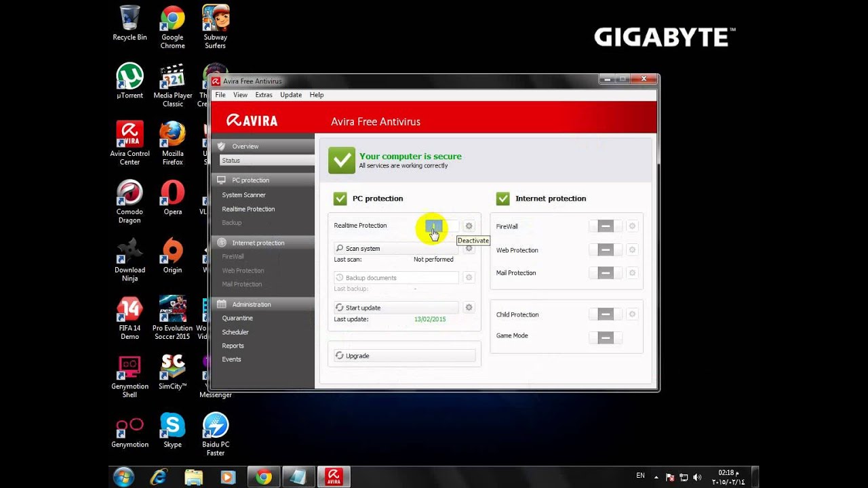The width and height of the screenshot is (868, 488).
Task: Open Media Player Classic desktop icon
Action: pos(172,86)
